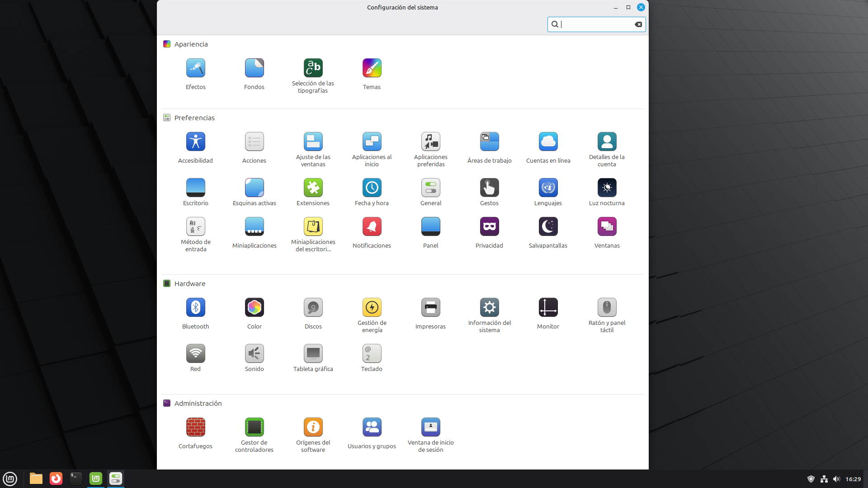Open Temas appearance settings
Image resolution: width=868 pixels, height=488 pixels.
(x=372, y=68)
